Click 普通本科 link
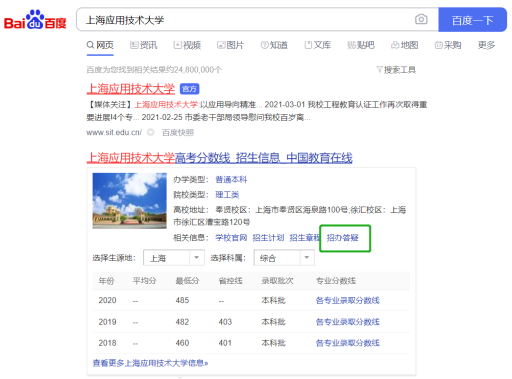Screen dimensions: 512x379 [231, 180]
